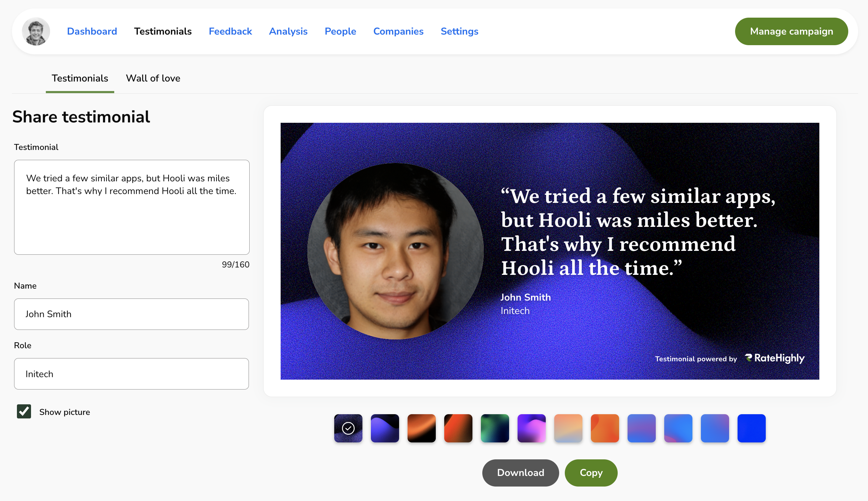Open the Feedback navigation link
868x501 pixels.
point(230,31)
